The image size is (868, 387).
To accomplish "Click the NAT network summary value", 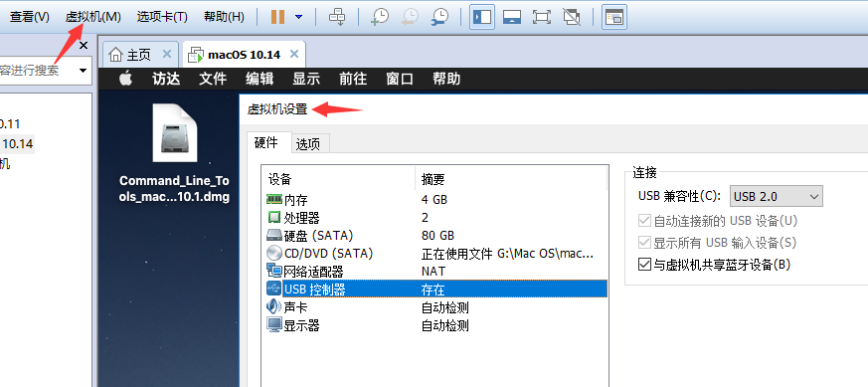I will [x=434, y=272].
